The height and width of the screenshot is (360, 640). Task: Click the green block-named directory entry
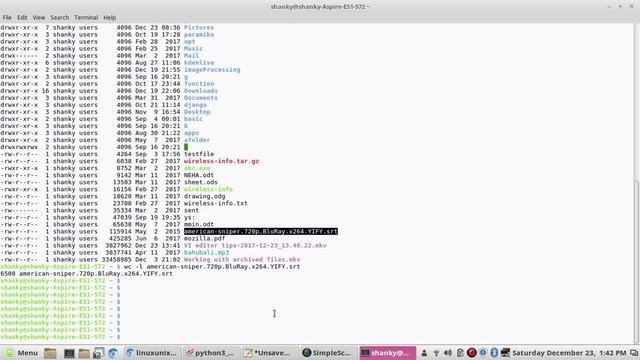[x=186, y=147]
